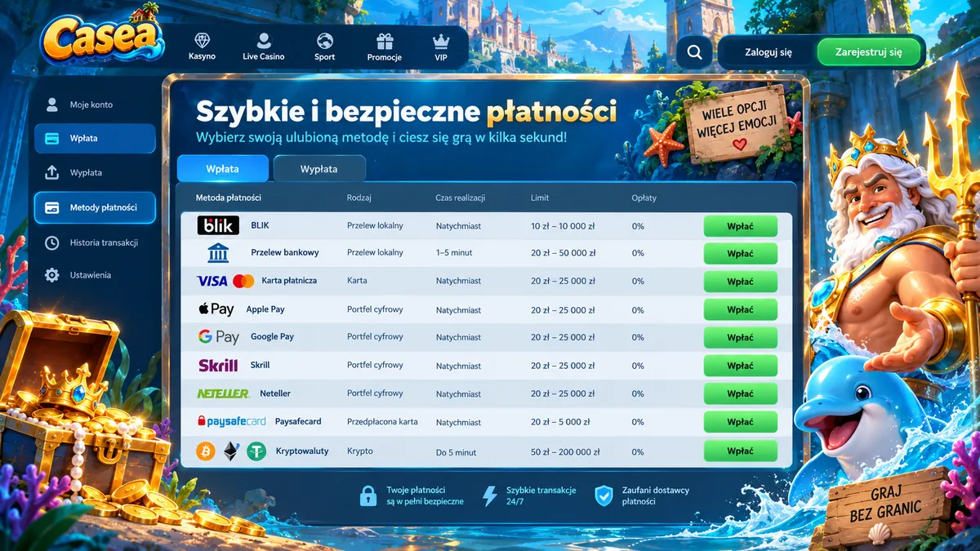Open the VIP crown icon
Image resolution: width=980 pixels, height=551 pixels.
tap(441, 40)
